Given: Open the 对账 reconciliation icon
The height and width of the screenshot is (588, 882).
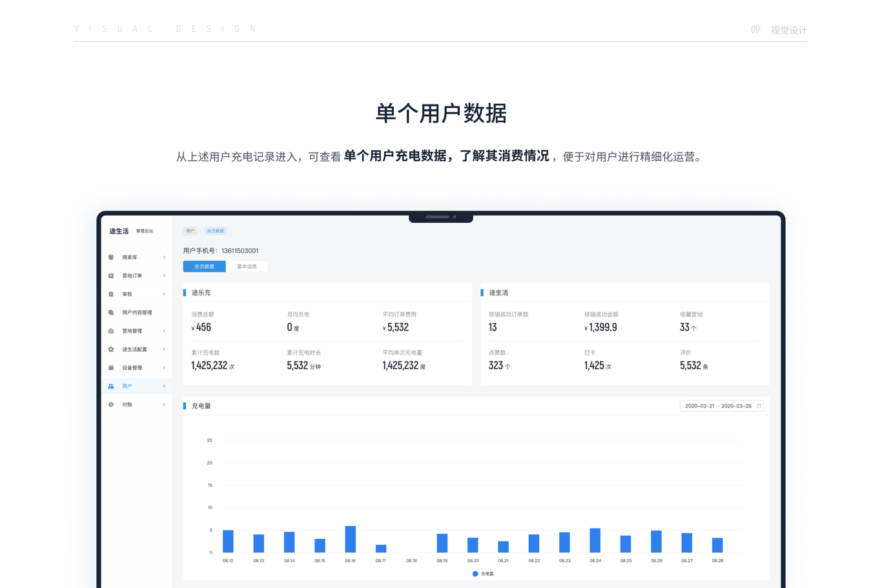Looking at the screenshot, I should click(x=110, y=405).
